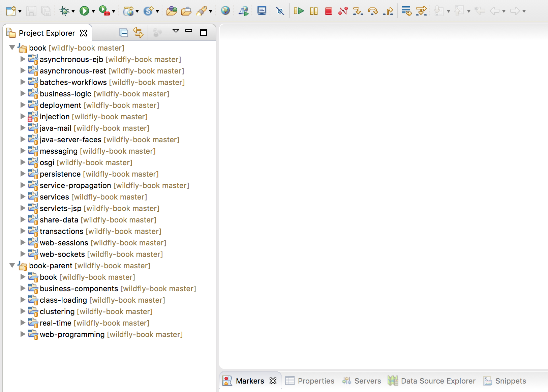Image resolution: width=548 pixels, height=392 pixels.
Task: Click the blue S new wizard icon
Action: (148, 11)
